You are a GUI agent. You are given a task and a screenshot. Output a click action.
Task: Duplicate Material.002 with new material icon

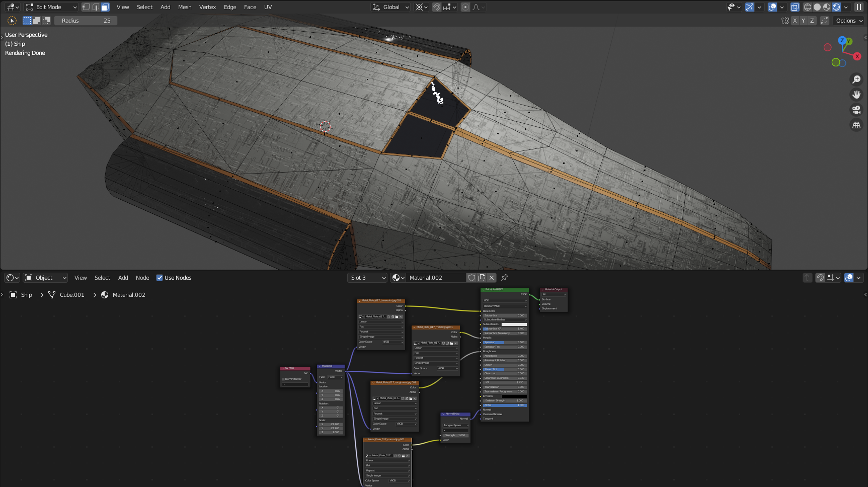482,278
